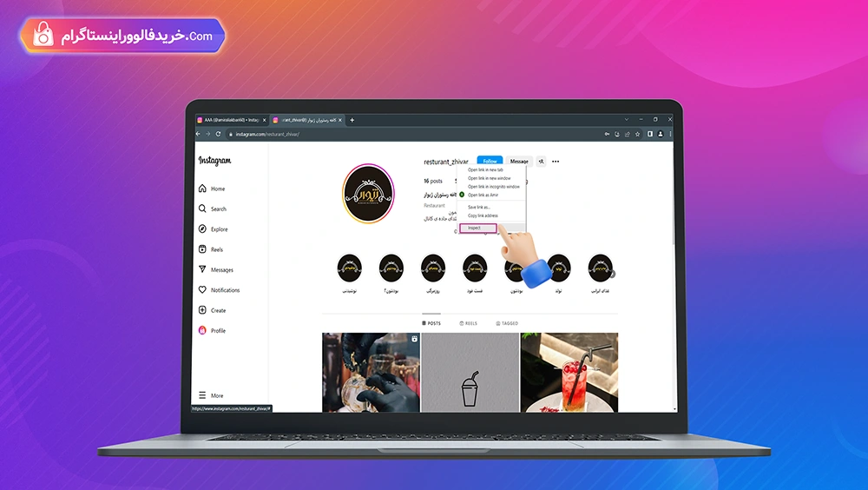This screenshot has width=868, height=490.
Task: Open the نوشیدنی story highlight
Action: (349, 268)
